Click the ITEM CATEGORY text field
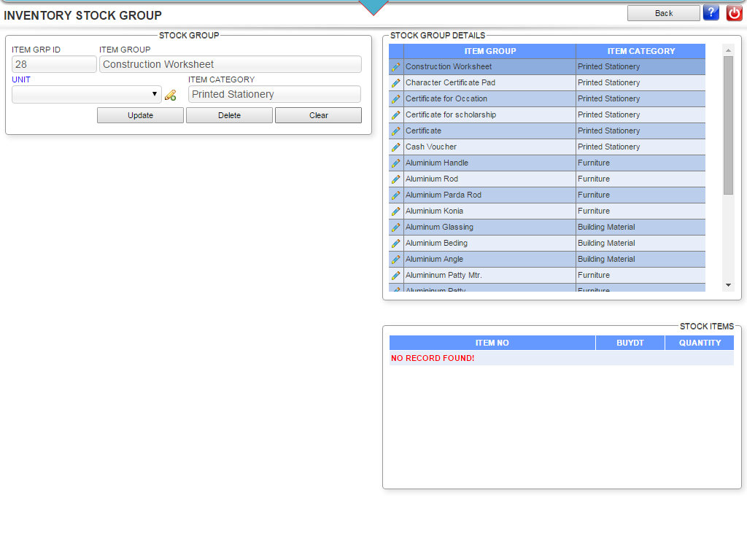This screenshot has width=747, height=560. [274, 94]
